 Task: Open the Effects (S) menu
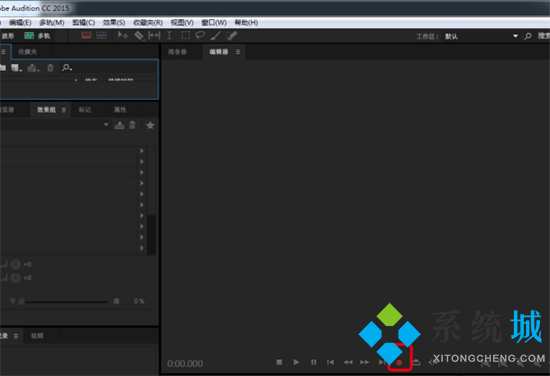(114, 23)
